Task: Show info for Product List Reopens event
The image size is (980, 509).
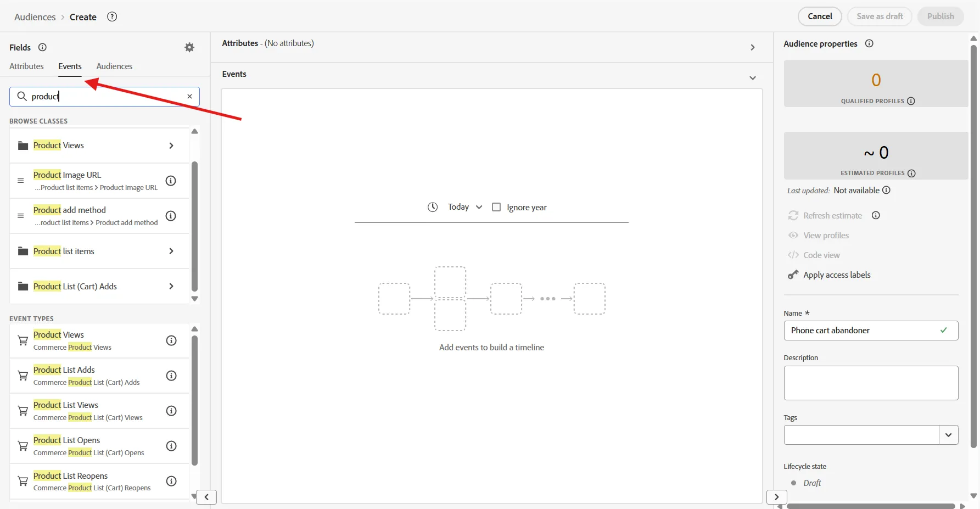Action: click(x=171, y=481)
